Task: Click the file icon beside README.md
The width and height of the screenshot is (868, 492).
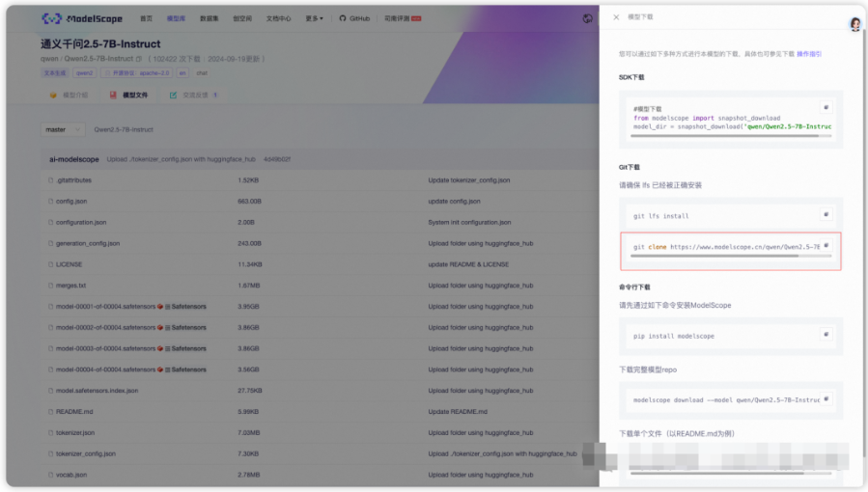Action: (x=50, y=411)
